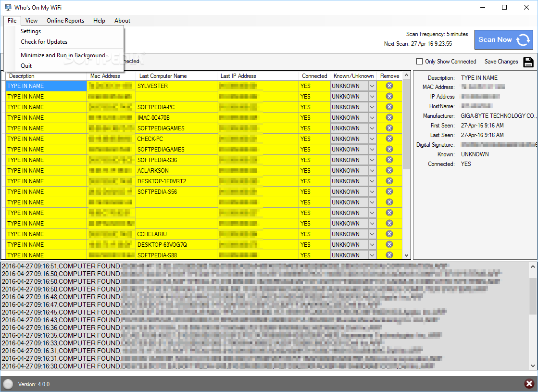Select Check for Updates
Screen dimensions: 538x392
pos(44,42)
